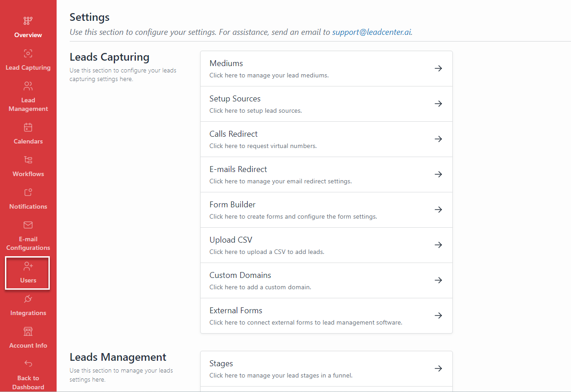This screenshot has height=392, width=571.
Task: Click the Integrations plug icon
Action: tap(28, 299)
